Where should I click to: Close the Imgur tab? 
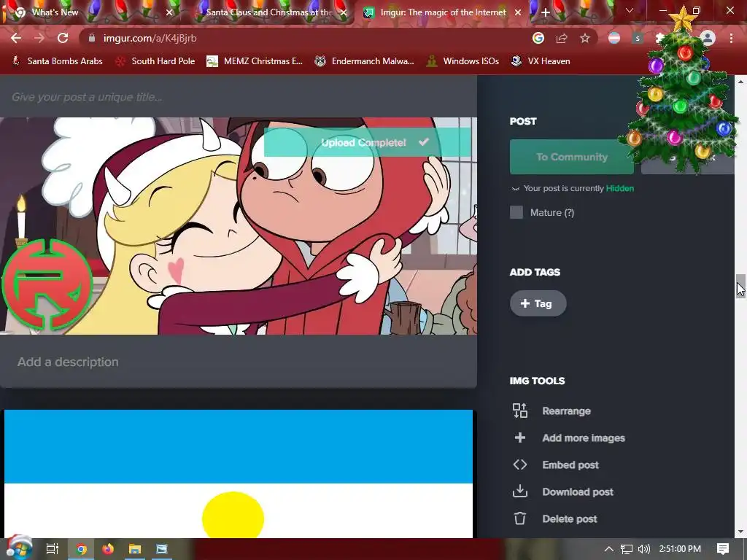518,12
